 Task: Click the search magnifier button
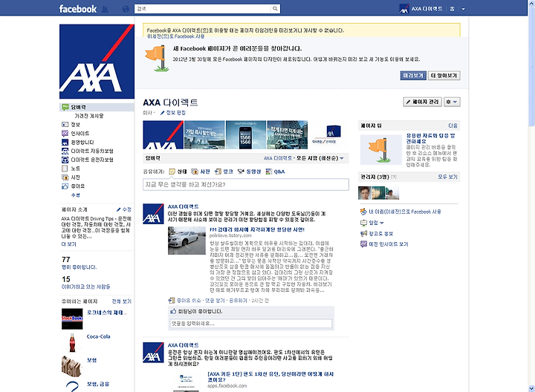[x=275, y=9]
